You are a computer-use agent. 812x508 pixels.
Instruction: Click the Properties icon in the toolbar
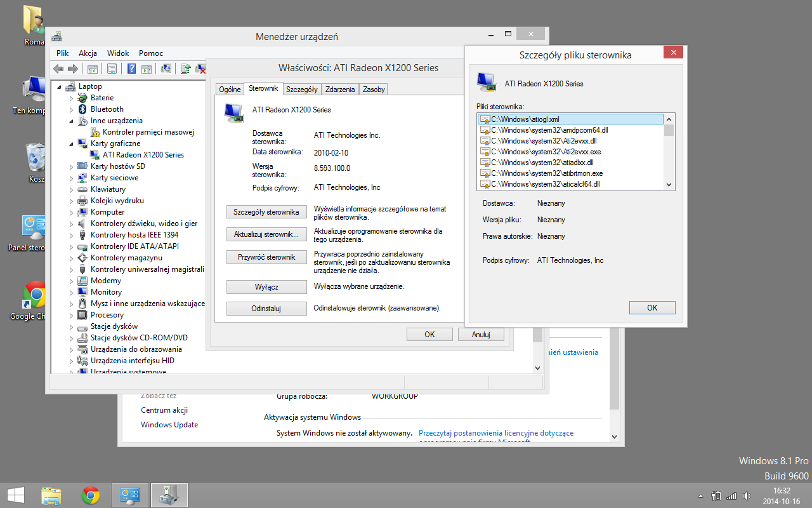pyautogui.click(x=112, y=68)
